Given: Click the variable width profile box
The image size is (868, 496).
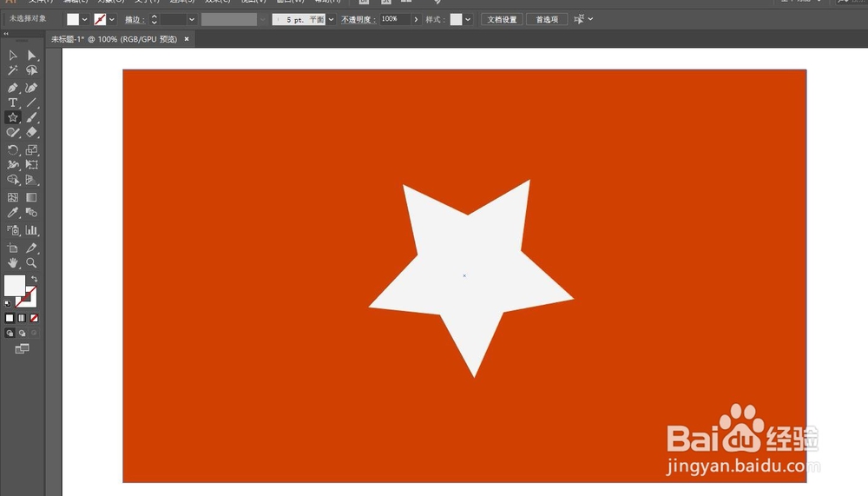Looking at the screenshot, I should coord(229,19).
